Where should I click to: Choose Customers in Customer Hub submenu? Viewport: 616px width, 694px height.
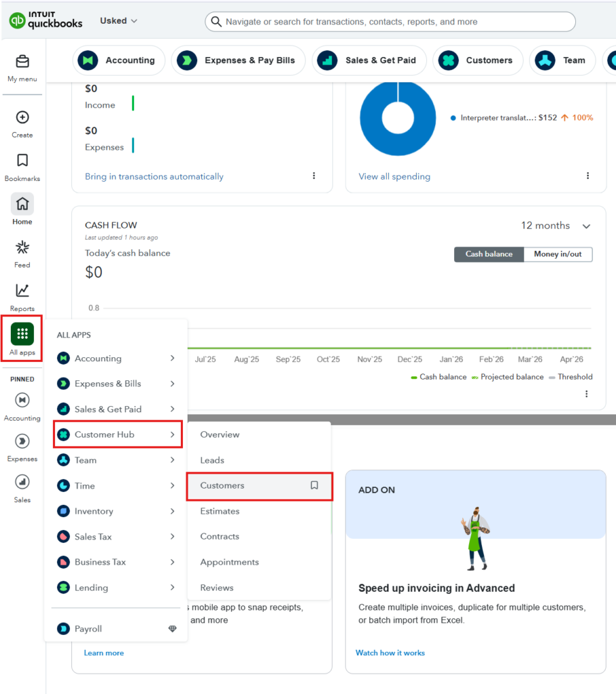point(260,485)
